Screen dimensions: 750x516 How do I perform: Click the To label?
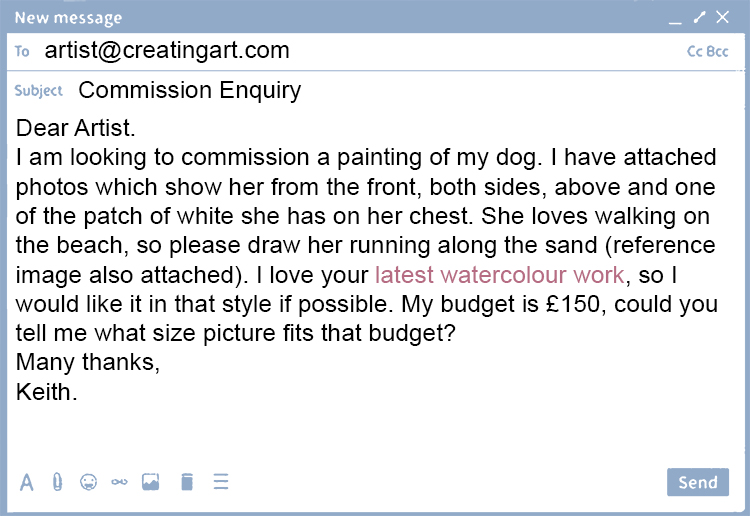(x=22, y=51)
